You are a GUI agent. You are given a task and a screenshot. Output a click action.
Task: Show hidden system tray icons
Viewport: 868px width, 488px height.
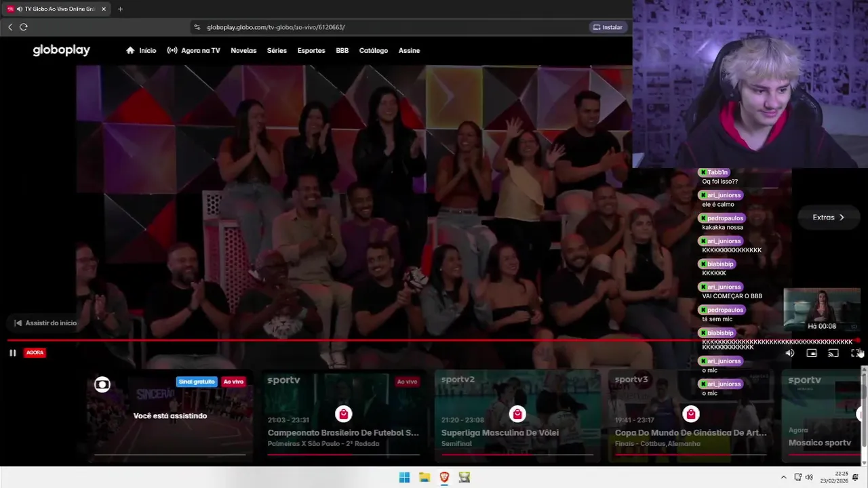coord(783,477)
